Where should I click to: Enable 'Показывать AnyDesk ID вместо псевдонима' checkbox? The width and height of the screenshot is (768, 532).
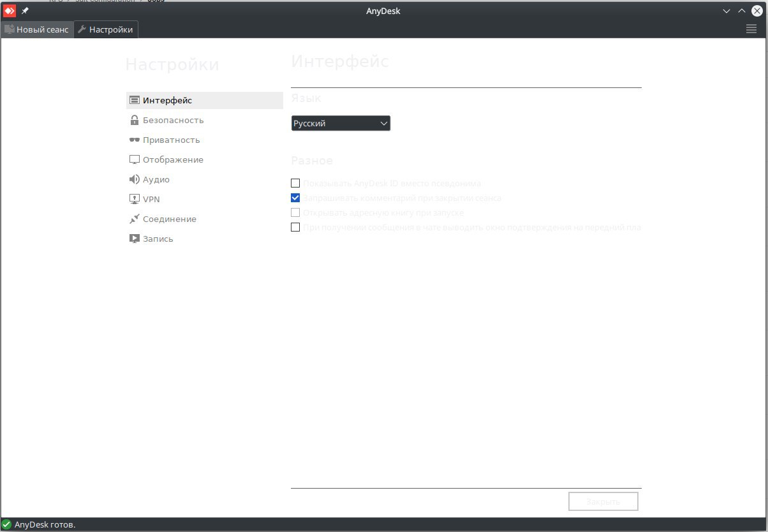click(295, 183)
